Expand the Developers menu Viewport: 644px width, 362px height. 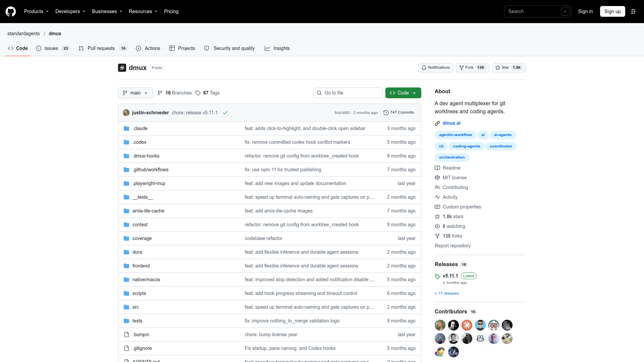(70, 11)
